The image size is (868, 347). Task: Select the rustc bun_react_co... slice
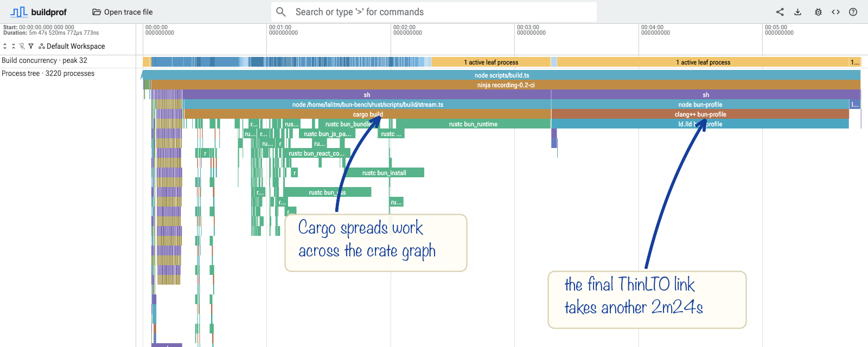(316, 153)
